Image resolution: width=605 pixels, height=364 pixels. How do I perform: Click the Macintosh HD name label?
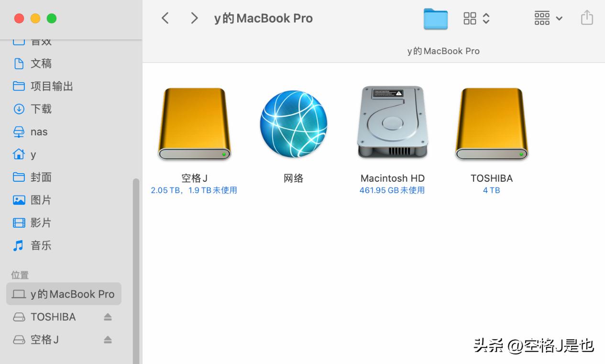point(393,178)
